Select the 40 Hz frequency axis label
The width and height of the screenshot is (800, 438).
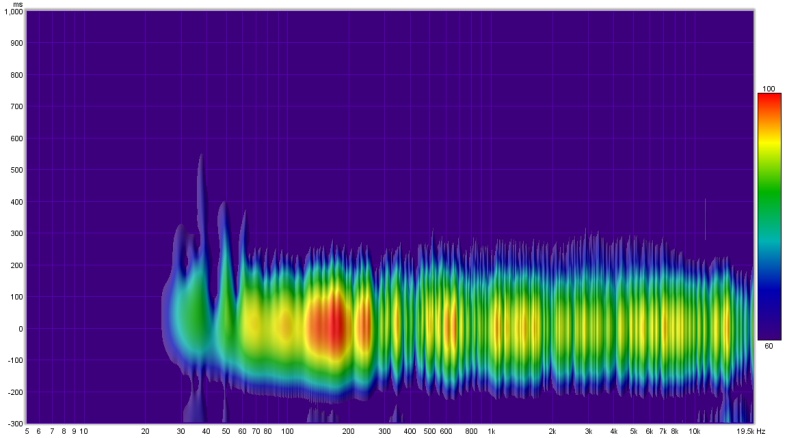click(206, 431)
